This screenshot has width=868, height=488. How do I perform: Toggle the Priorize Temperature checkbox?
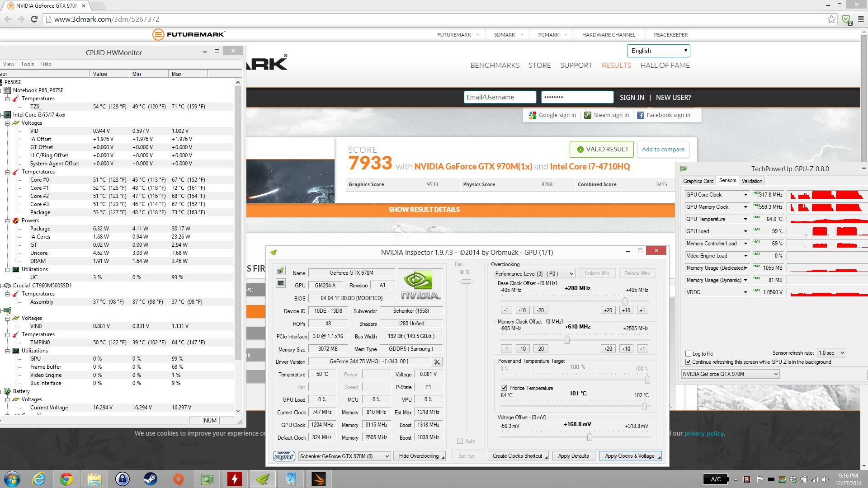point(504,388)
